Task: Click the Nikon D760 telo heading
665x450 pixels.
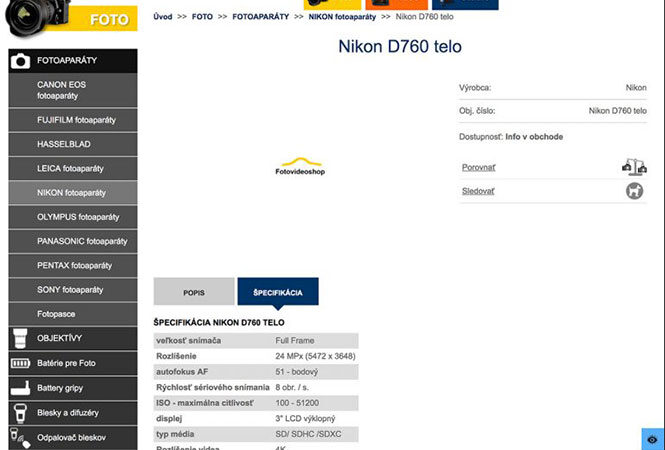Action: (x=400, y=46)
